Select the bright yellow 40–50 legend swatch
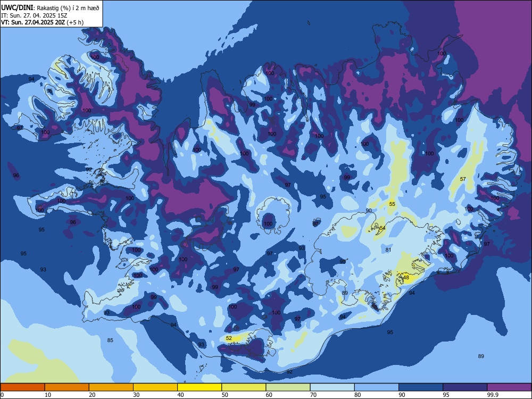The height and width of the screenshot is (399, 532). tap(199, 387)
